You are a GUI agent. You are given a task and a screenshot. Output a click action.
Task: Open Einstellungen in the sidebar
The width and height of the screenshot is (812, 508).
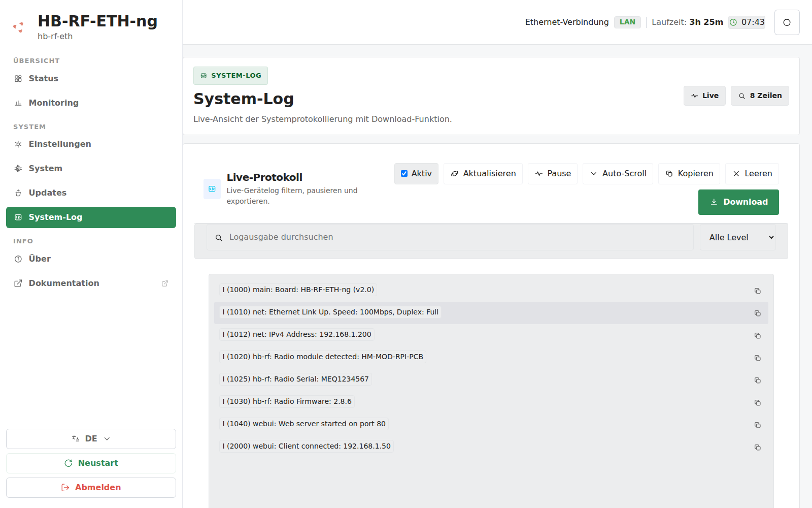(x=91, y=144)
